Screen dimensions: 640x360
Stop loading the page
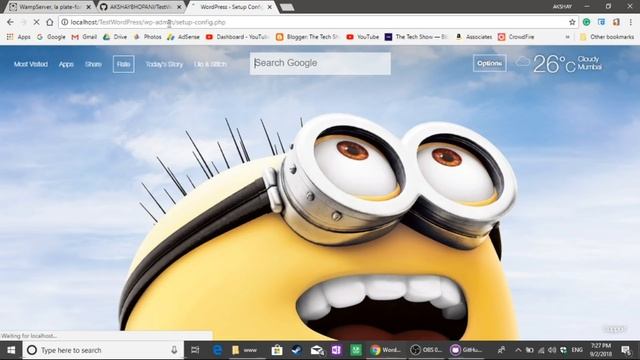coord(36,22)
